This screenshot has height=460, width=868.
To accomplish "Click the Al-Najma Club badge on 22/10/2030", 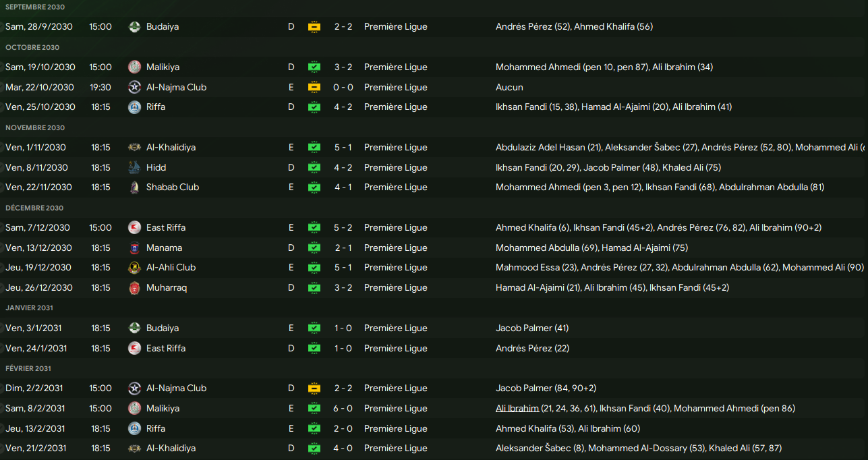I will point(134,87).
